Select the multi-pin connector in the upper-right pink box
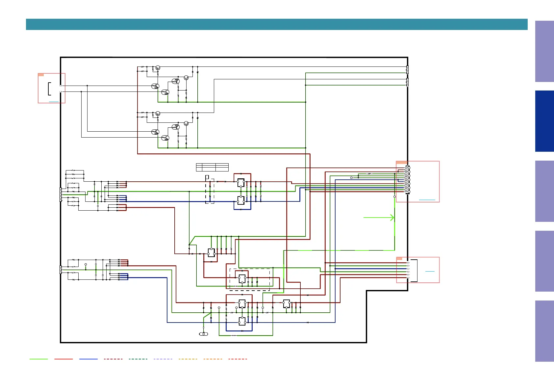The height and width of the screenshot is (392, 554). point(407,180)
